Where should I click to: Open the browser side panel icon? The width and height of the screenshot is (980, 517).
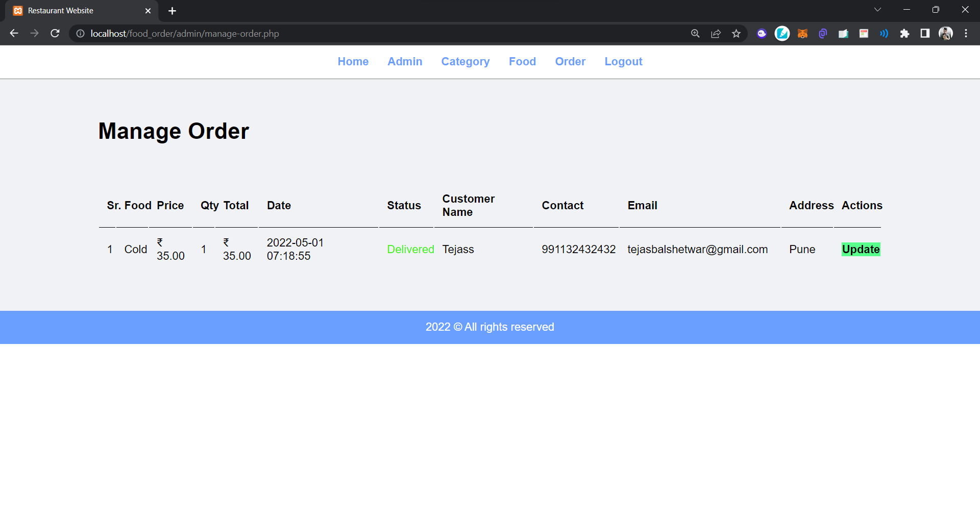coord(925,34)
